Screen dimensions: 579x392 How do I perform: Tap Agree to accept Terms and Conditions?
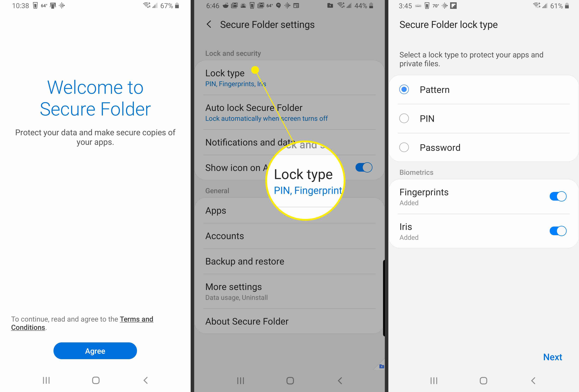95,351
